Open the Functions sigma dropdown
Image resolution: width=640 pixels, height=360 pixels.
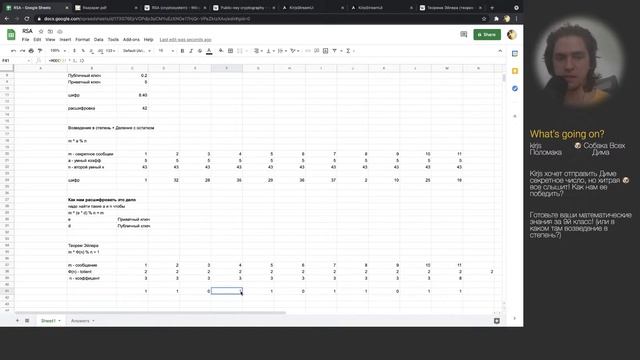350,51
